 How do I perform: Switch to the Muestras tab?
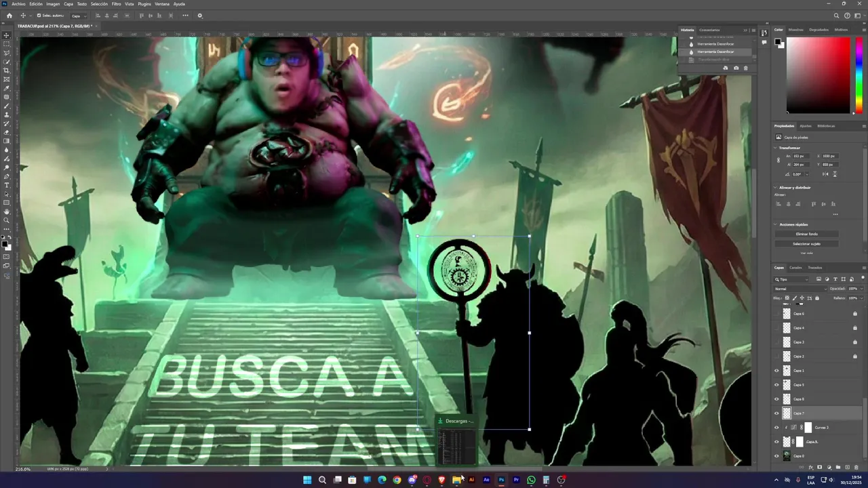click(796, 30)
